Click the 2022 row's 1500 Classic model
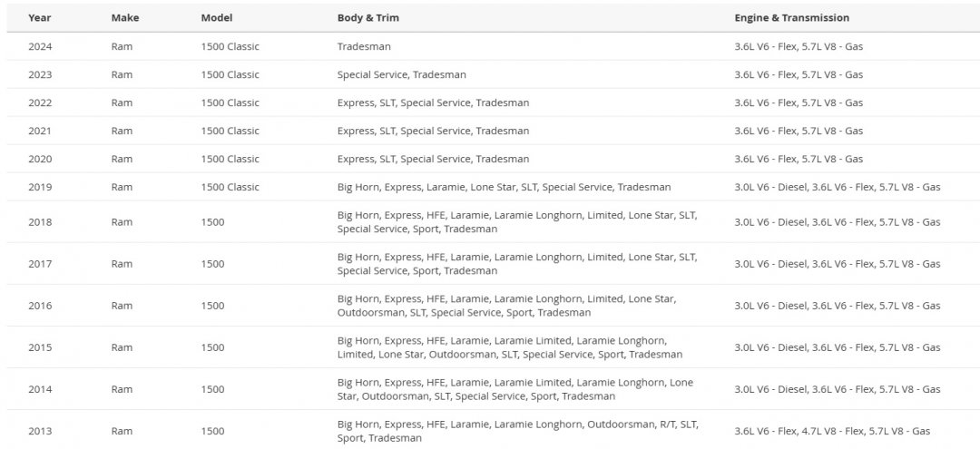Screen dimensions: 980x449 pyautogui.click(x=230, y=103)
